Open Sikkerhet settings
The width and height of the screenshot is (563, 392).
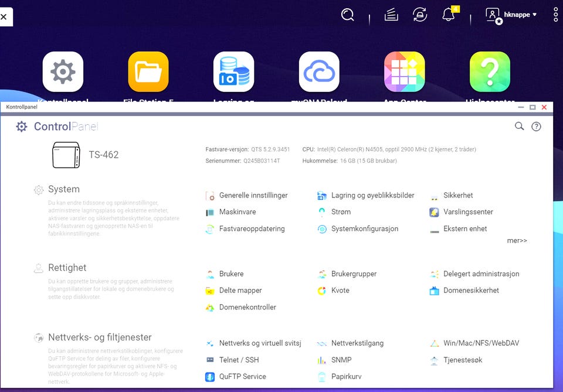(451, 196)
